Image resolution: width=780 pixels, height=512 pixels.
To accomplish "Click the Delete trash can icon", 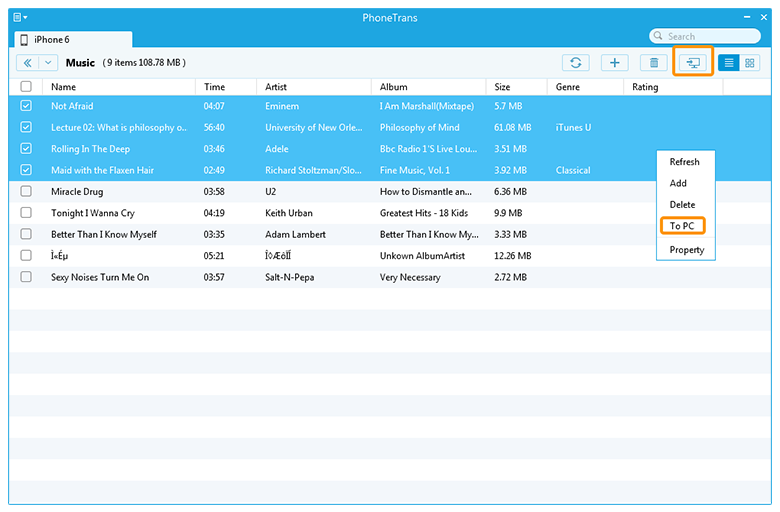I will [654, 63].
